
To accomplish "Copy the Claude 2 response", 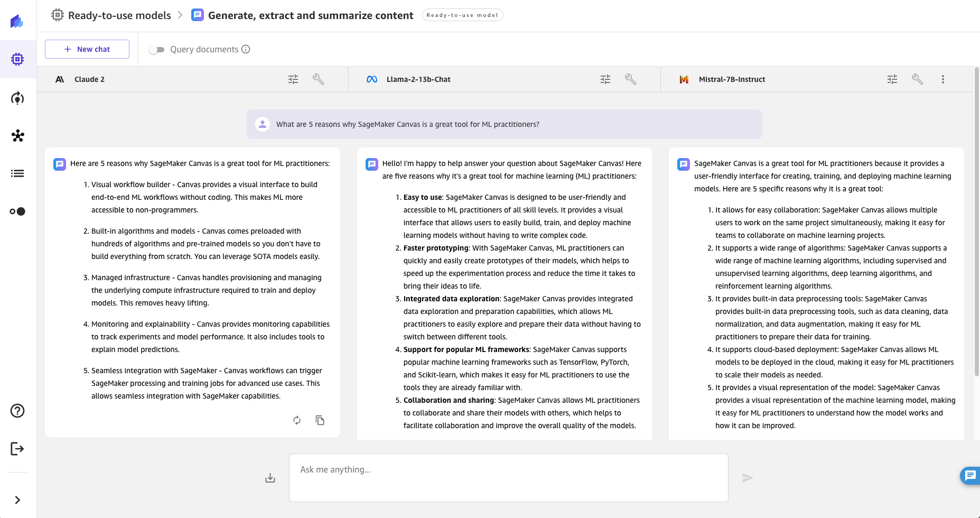I will tap(320, 420).
